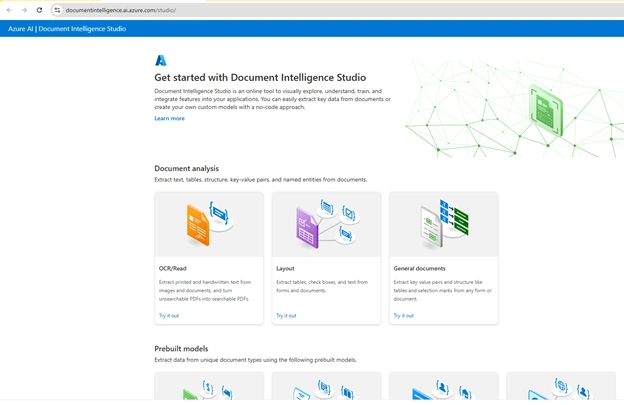
Task: Click the Prebuilt models section heading
Action: pos(181,349)
